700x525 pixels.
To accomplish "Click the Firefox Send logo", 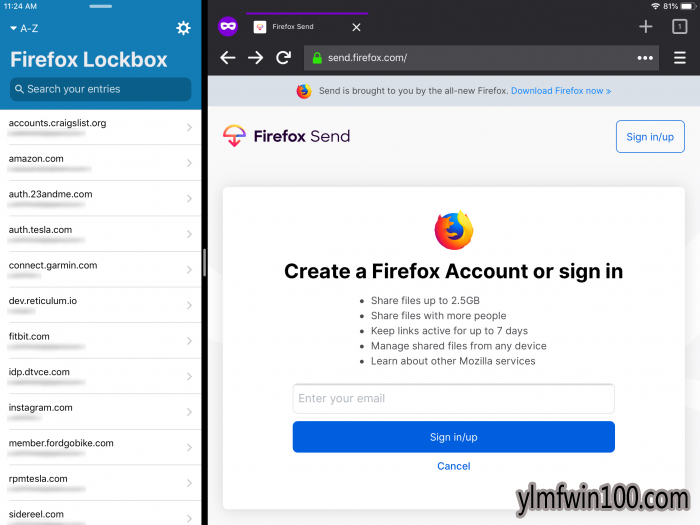I will click(286, 136).
